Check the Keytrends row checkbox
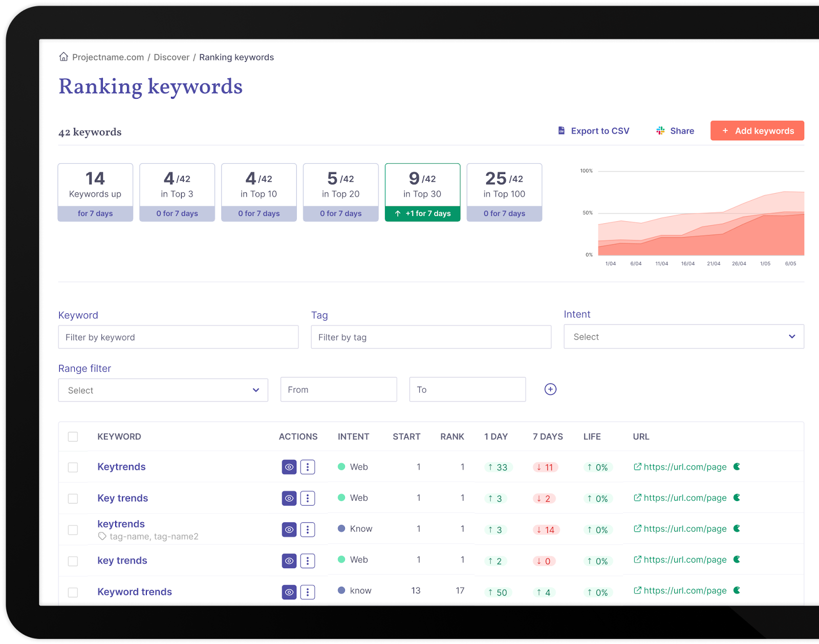The image size is (819, 644). pos(73,467)
